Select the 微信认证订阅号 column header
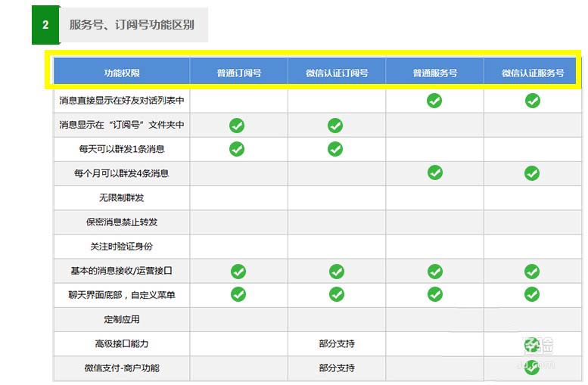Screen dimensions: 588x385 coord(337,73)
